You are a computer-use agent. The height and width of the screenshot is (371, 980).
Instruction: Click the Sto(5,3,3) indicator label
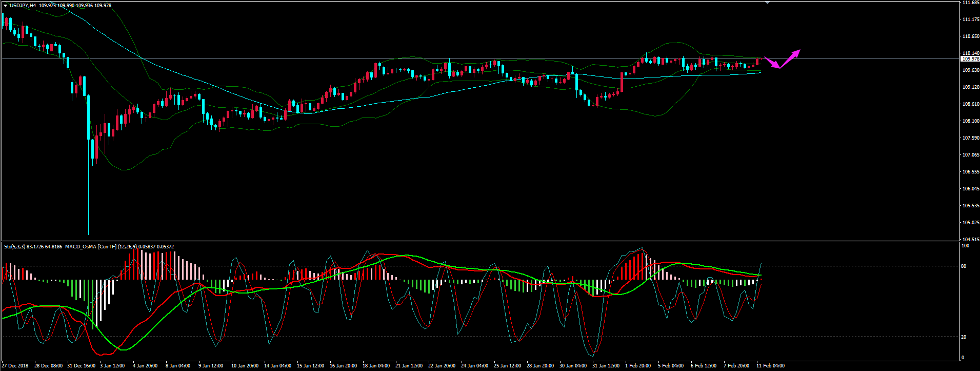pos(15,247)
